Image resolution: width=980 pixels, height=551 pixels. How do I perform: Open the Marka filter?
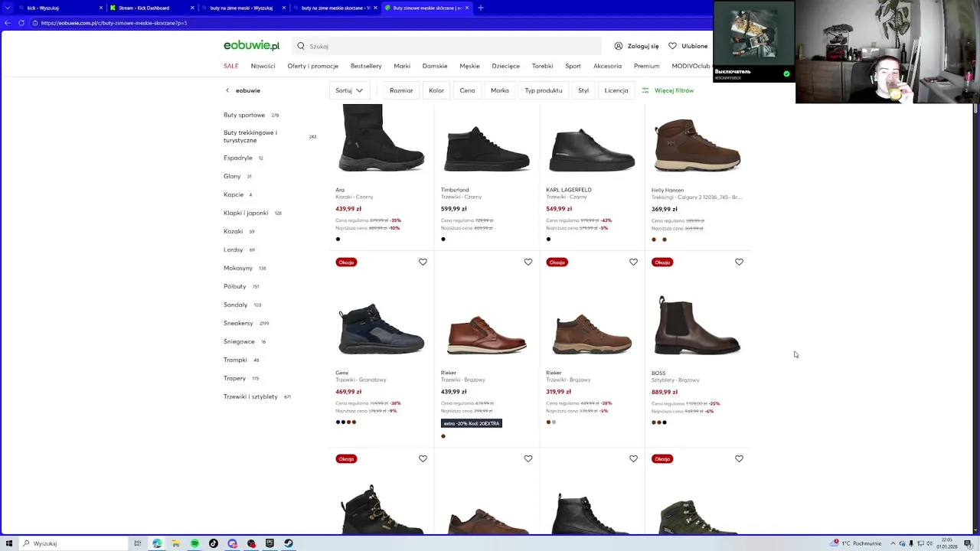(500, 90)
